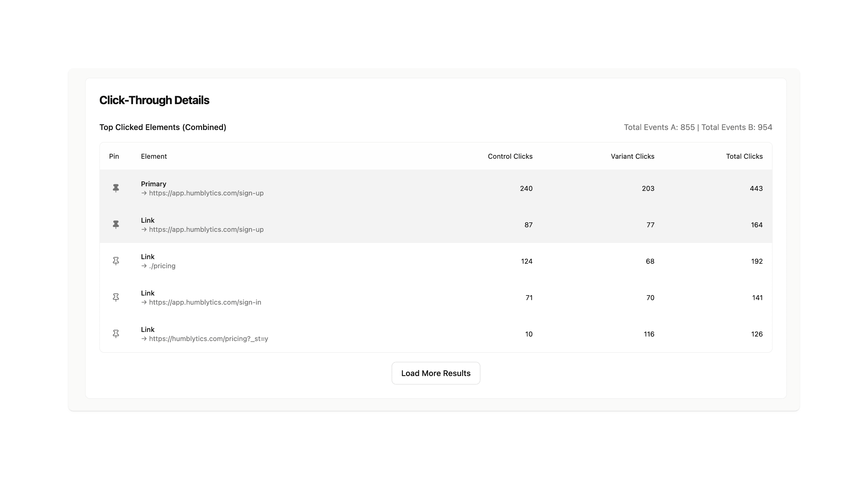
Task: Open the Primary sign-up URL link
Action: tap(206, 193)
